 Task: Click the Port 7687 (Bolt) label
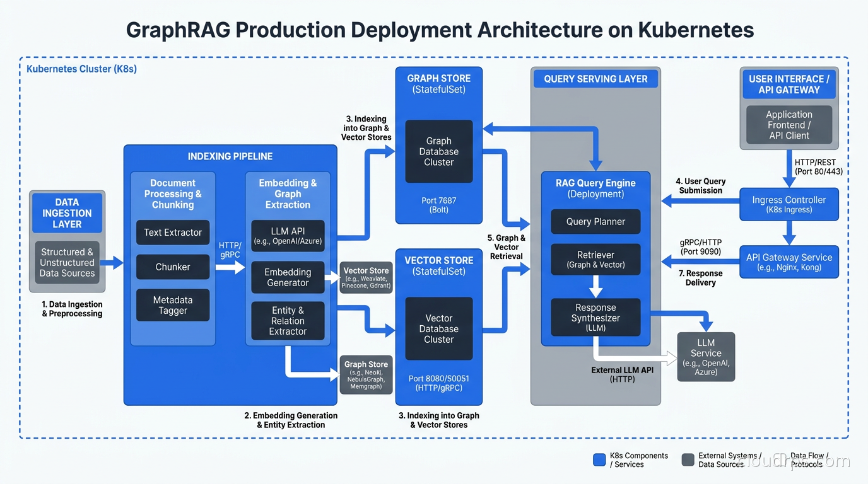(x=439, y=205)
